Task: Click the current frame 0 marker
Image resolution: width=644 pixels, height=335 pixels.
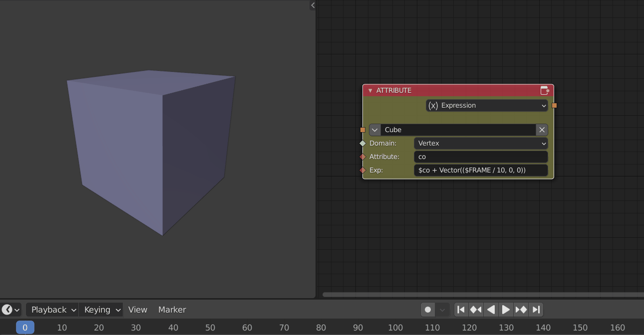Action: [25, 328]
